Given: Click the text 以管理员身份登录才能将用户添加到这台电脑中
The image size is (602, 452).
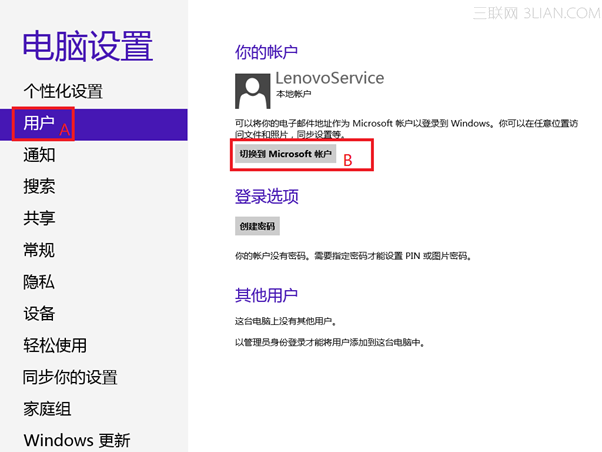Looking at the screenshot, I should coord(330,342).
